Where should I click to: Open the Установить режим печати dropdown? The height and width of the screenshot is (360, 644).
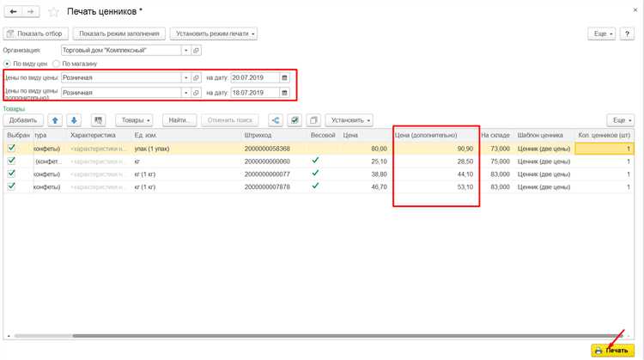coord(214,34)
